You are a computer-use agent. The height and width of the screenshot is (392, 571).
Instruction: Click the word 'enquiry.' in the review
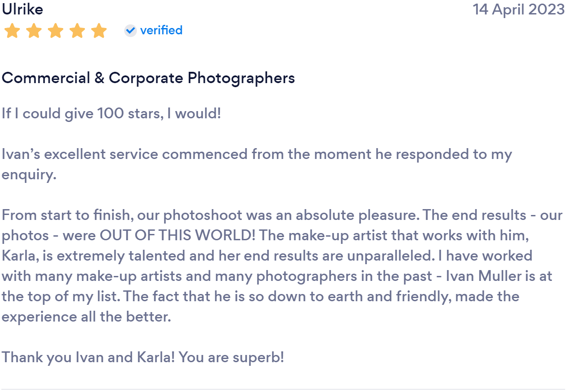click(29, 175)
